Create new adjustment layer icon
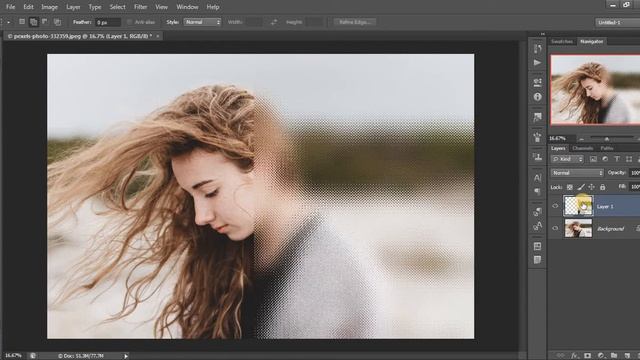The width and height of the screenshot is (640, 360). [x=601, y=356]
